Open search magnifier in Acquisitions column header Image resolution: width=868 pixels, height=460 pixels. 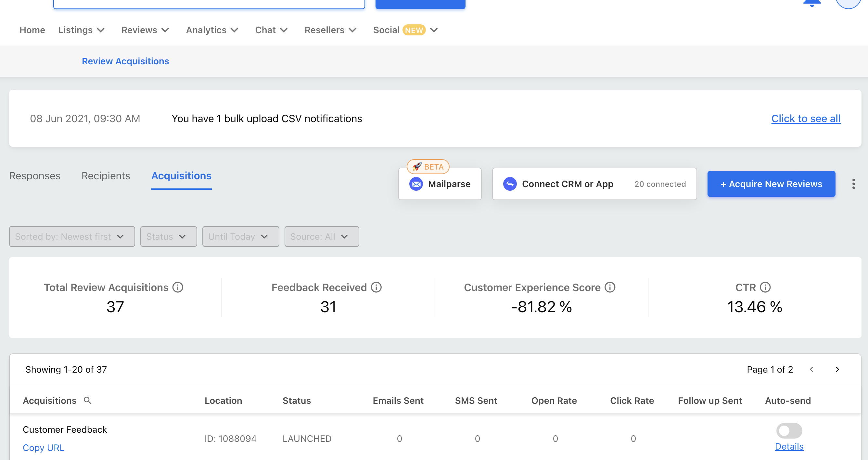tap(88, 400)
